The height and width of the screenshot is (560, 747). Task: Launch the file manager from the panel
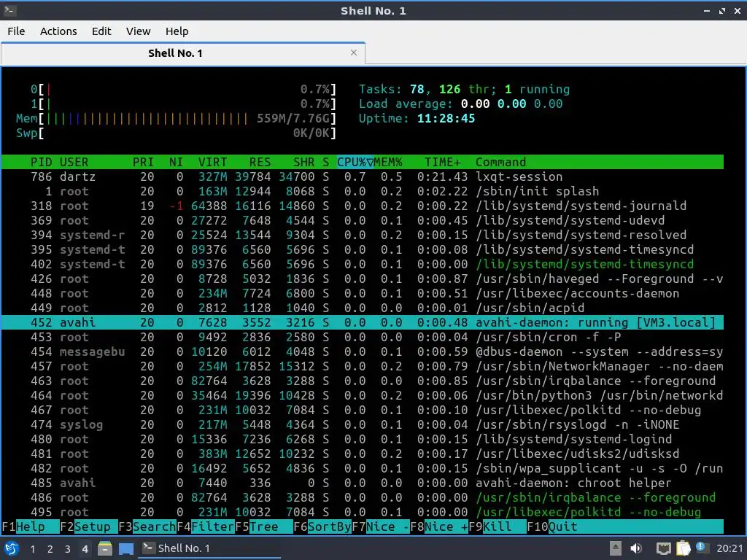(x=105, y=548)
